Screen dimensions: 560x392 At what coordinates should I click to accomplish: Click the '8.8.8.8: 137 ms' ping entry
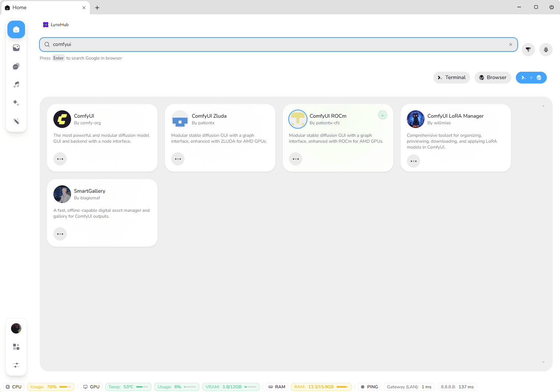[x=457, y=387]
